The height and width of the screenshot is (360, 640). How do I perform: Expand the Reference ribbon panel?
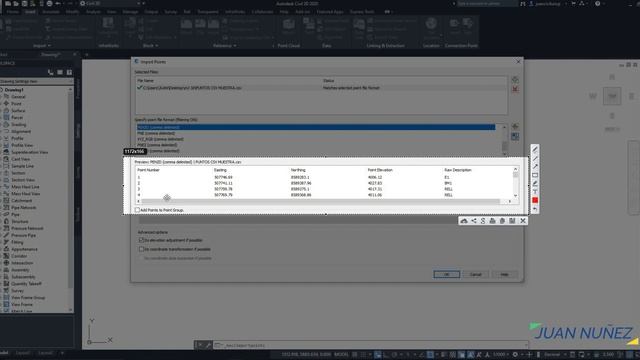click(224, 46)
